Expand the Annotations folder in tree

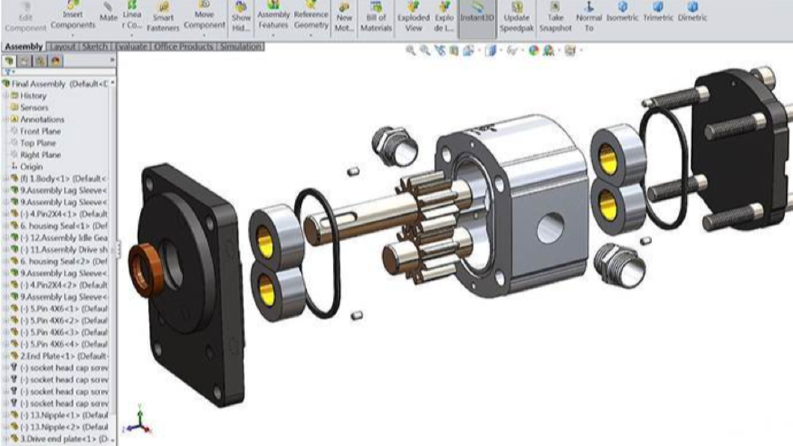click(x=6, y=119)
